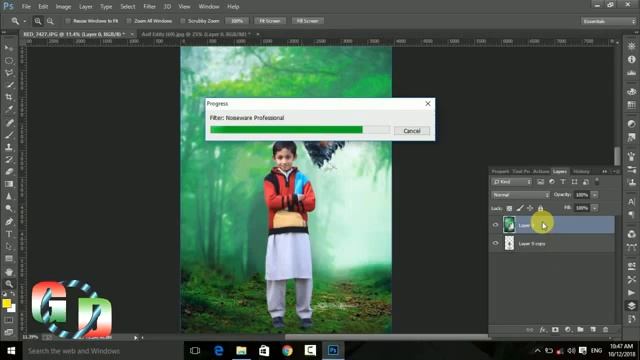Toggle lock transparent pixels
The image size is (640, 360).
(x=509, y=208)
